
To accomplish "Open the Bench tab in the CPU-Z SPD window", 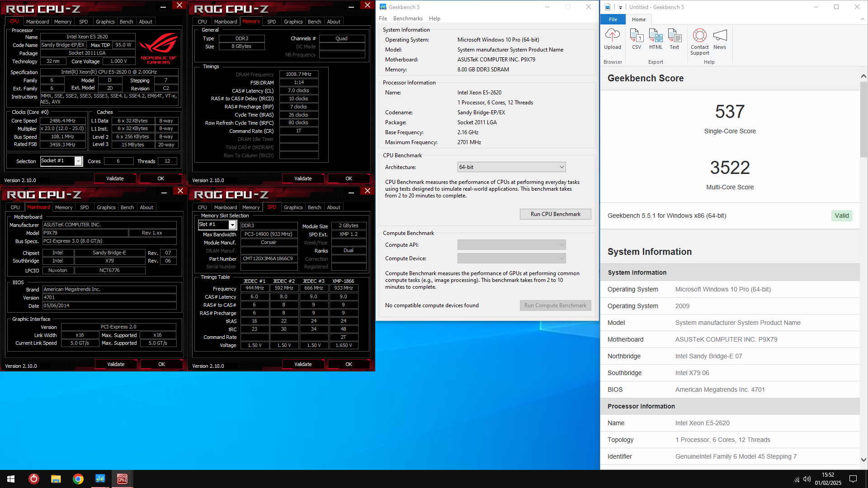I will pyautogui.click(x=315, y=207).
